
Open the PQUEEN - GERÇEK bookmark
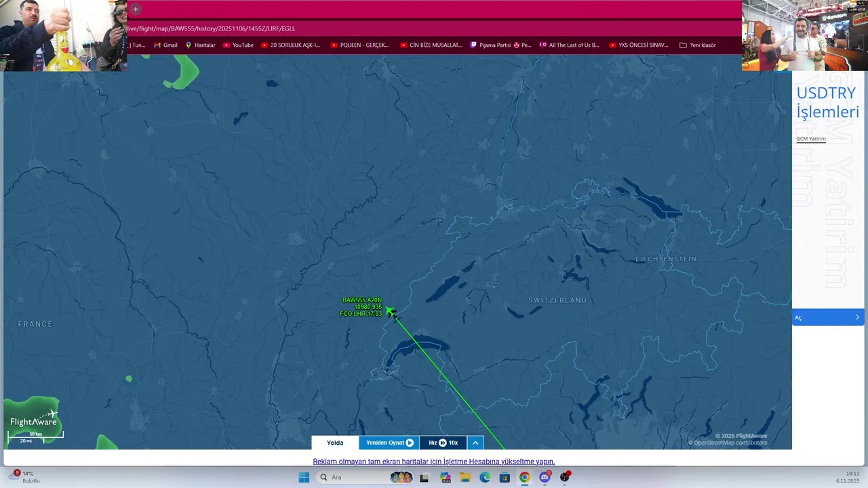359,45
